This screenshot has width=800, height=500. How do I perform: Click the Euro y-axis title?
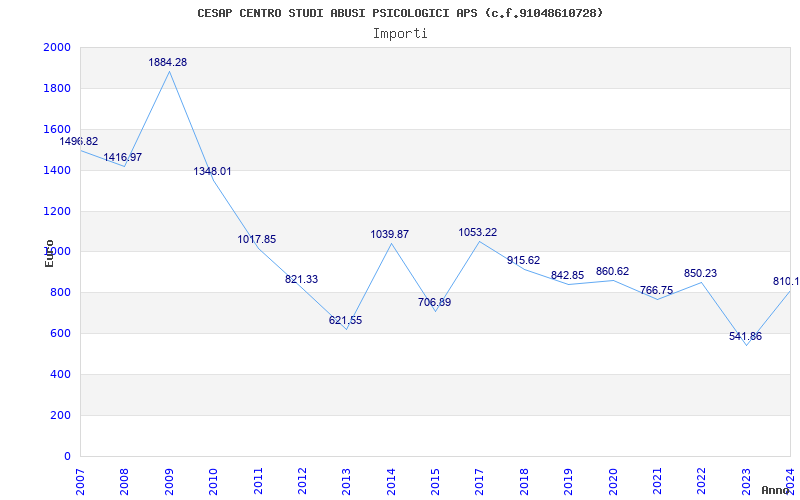[x=49, y=253]
